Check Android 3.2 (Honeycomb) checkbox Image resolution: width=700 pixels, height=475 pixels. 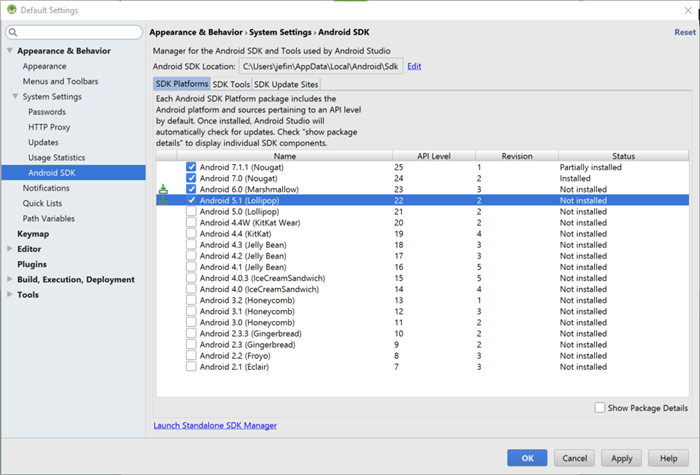tap(191, 300)
